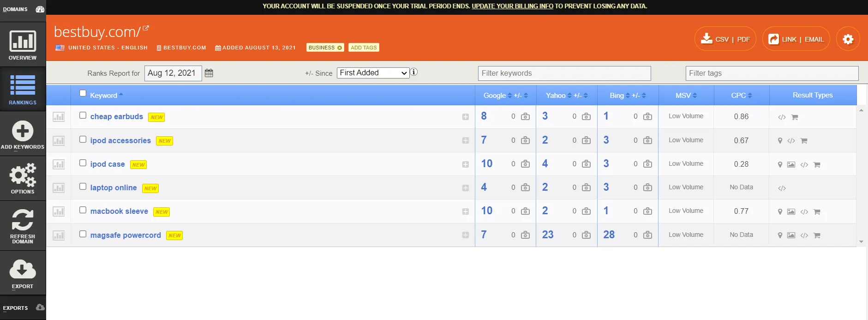Click the info icon next to First Added

pyautogui.click(x=414, y=72)
